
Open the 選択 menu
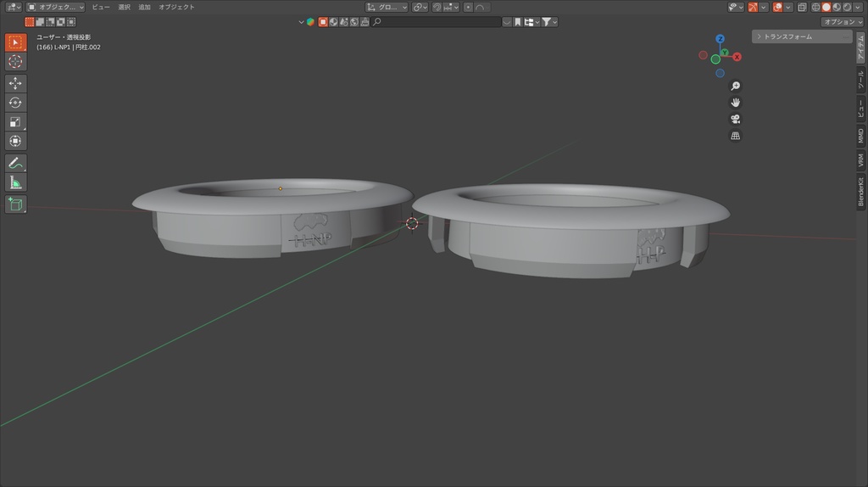point(124,7)
